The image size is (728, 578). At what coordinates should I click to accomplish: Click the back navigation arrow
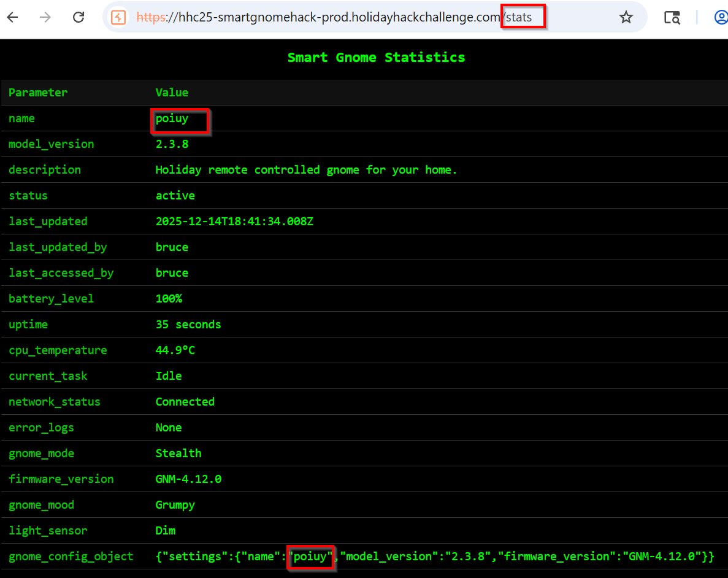[x=13, y=17]
